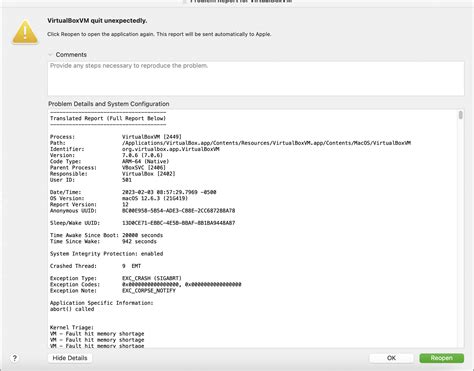This screenshot has width=474, height=371.
Task: Click the Exception Codes line
Action: [146, 285]
